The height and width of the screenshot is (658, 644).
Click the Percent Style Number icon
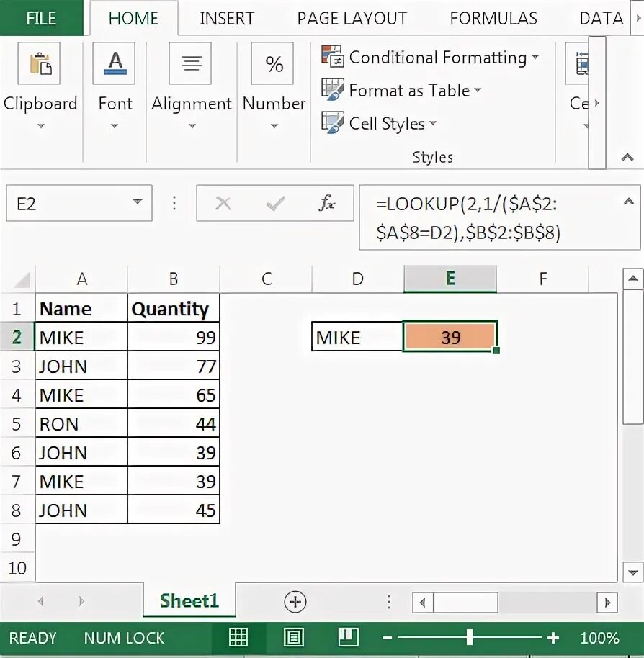272,63
